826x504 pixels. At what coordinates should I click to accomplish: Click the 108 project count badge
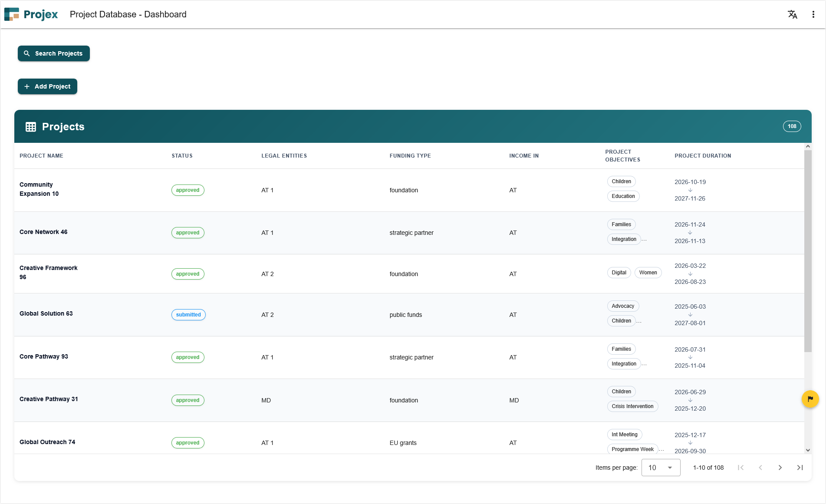[x=792, y=126]
